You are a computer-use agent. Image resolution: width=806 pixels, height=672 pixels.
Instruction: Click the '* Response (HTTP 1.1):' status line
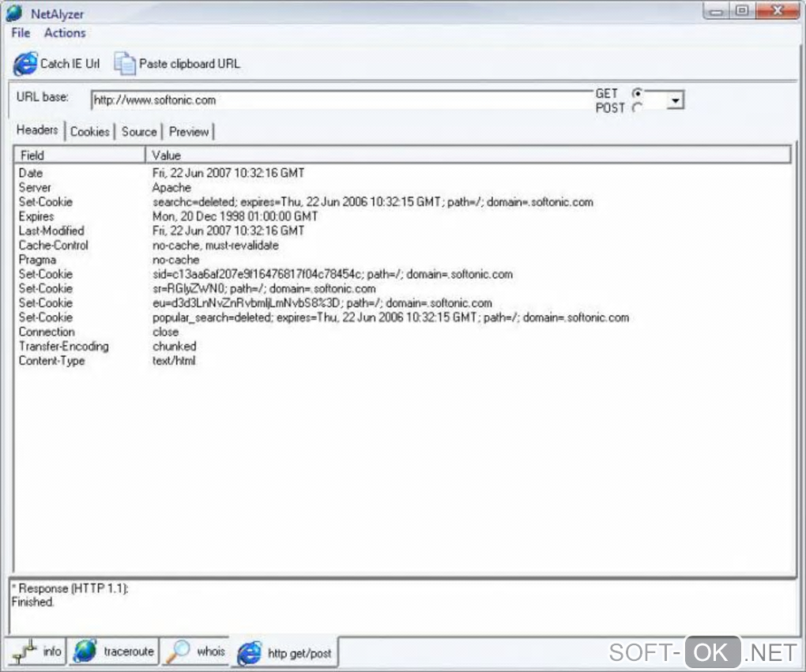click(x=70, y=588)
